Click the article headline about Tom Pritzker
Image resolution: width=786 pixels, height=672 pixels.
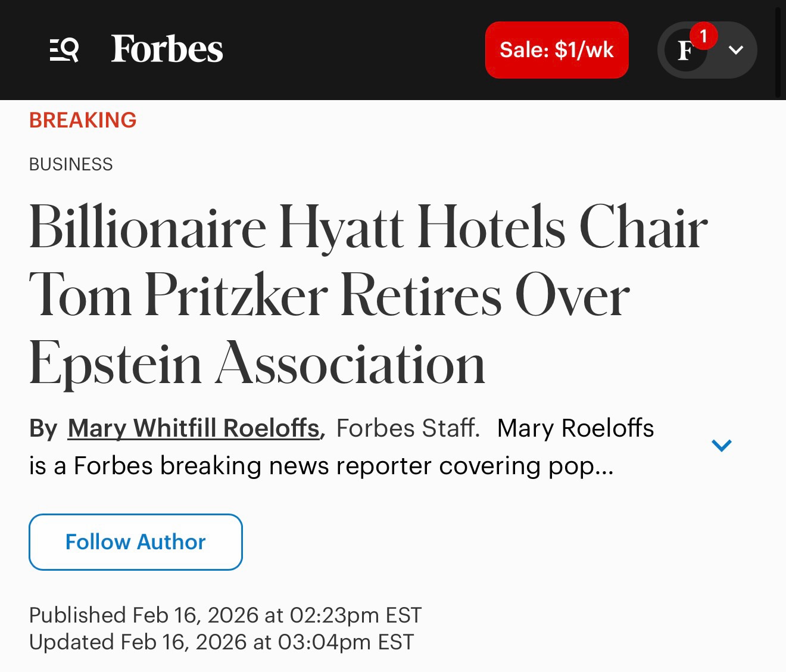coord(368,292)
